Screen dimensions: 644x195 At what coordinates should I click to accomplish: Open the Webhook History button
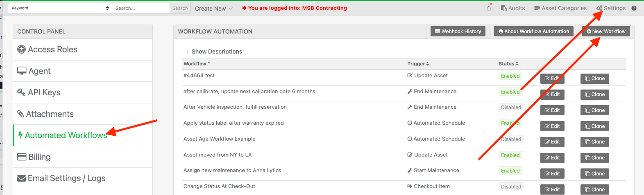click(458, 31)
